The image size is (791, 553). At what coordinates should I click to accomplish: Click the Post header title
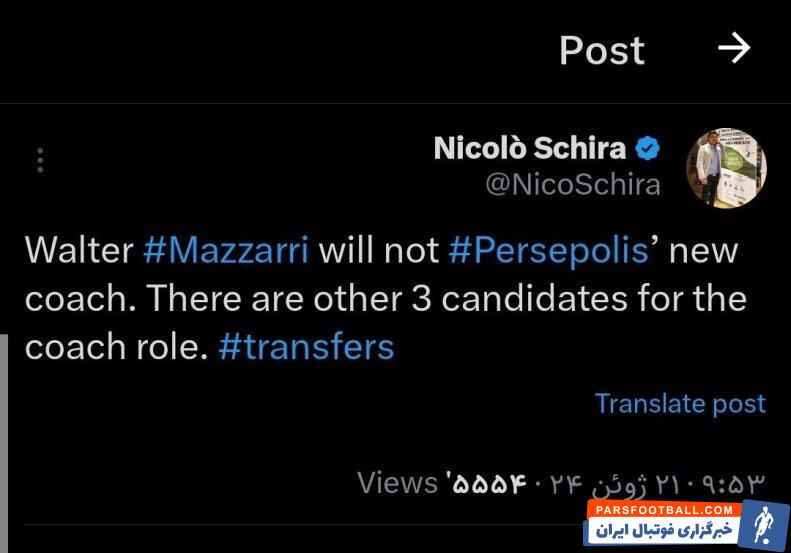pyautogui.click(x=601, y=50)
